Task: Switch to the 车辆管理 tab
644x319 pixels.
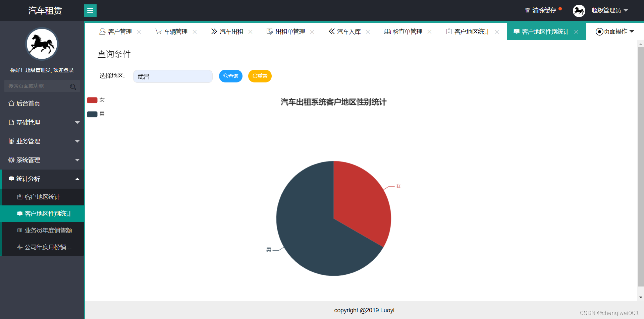Action: [175, 31]
